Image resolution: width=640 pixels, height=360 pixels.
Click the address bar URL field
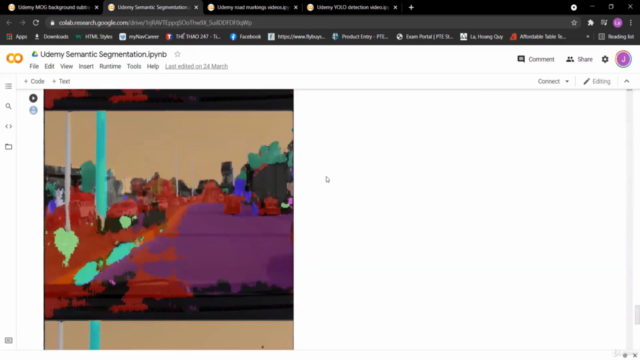point(310,22)
